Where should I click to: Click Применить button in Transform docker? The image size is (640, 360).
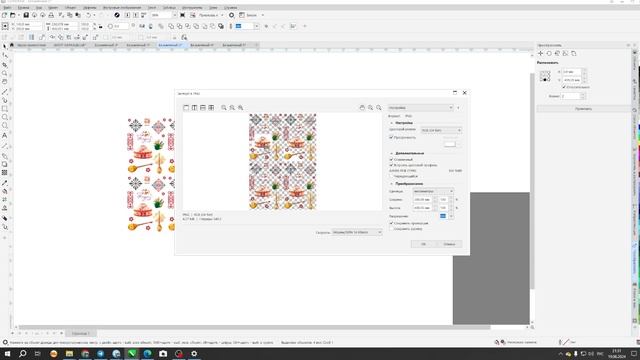(583, 109)
